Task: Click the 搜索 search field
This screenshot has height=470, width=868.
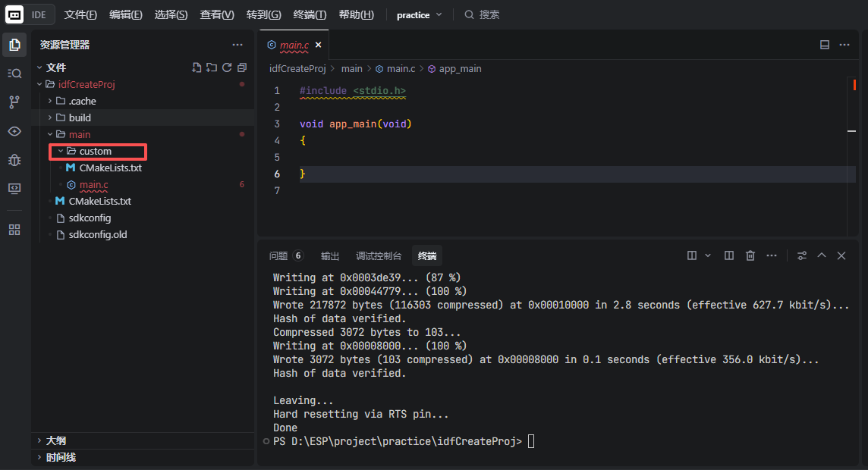Action: tap(483, 15)
